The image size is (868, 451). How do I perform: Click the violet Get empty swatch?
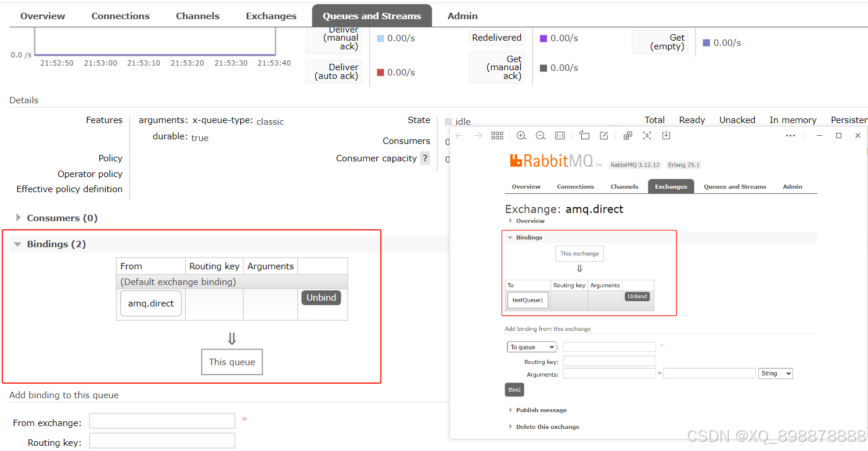pos(707,43)
